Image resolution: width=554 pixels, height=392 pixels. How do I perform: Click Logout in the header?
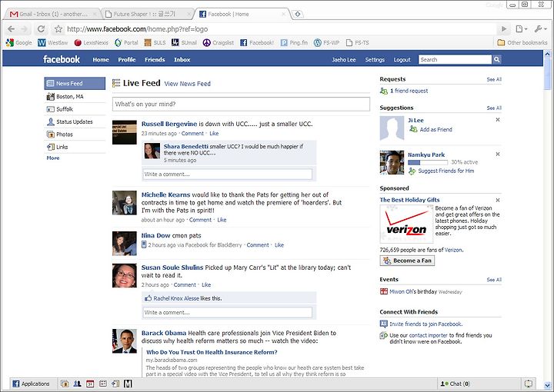click(x=402, y=60)
